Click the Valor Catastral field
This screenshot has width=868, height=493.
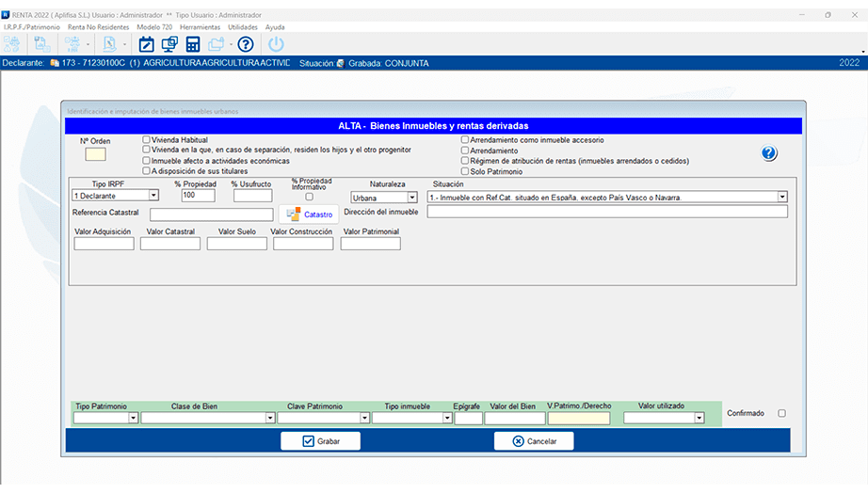[170, 244]
